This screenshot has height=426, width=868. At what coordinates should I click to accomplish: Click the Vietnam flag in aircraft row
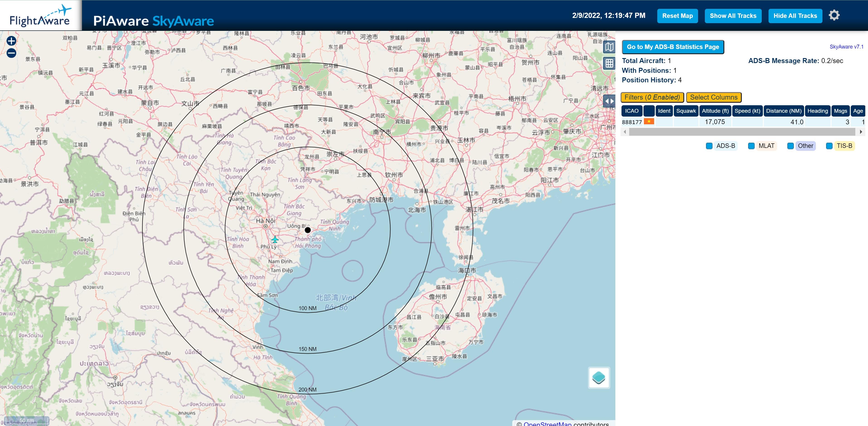tap(649, 121)
